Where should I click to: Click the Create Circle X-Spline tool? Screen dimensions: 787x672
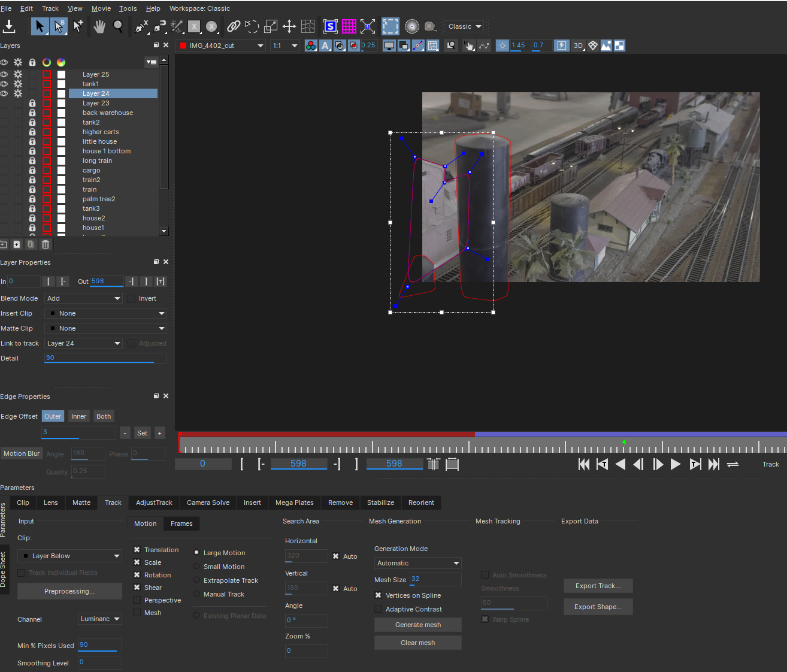coord(211,26)
